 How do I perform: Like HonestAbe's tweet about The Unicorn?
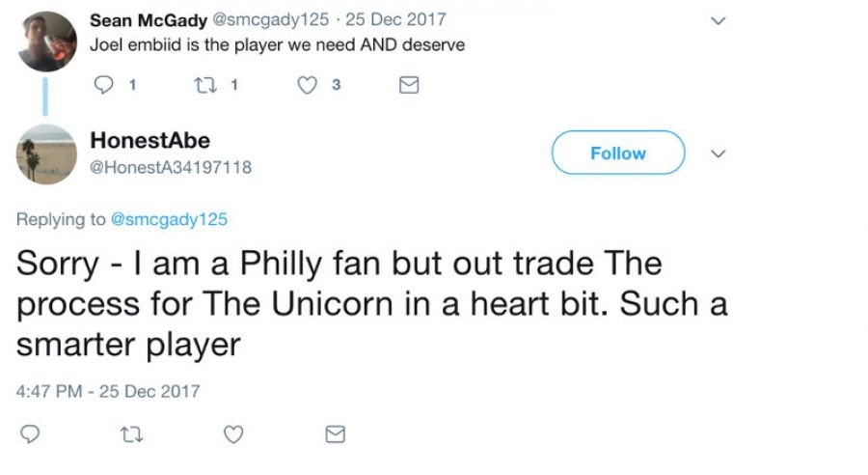(233, 435)
